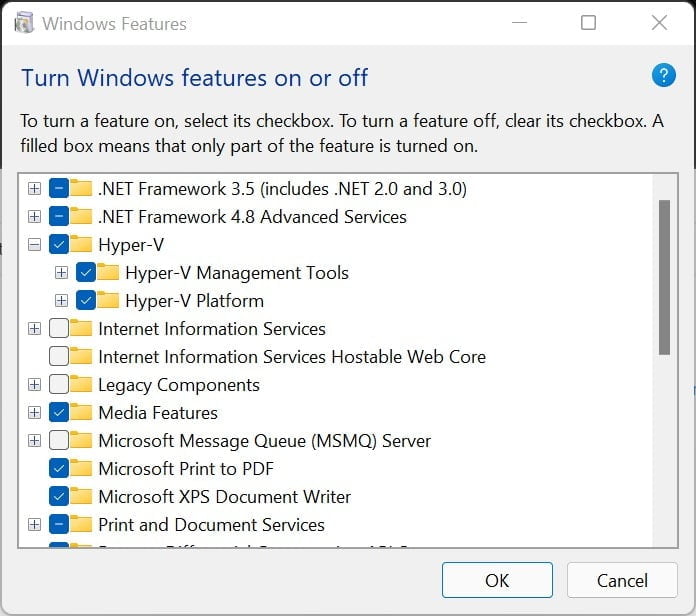696x616 pixels.
Task: Select the .NET Framework 4.8 Advanced Services item
Action: tap(252, 217)
